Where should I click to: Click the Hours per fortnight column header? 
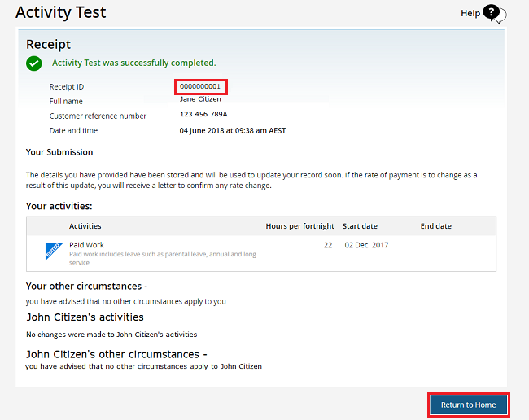299,226
